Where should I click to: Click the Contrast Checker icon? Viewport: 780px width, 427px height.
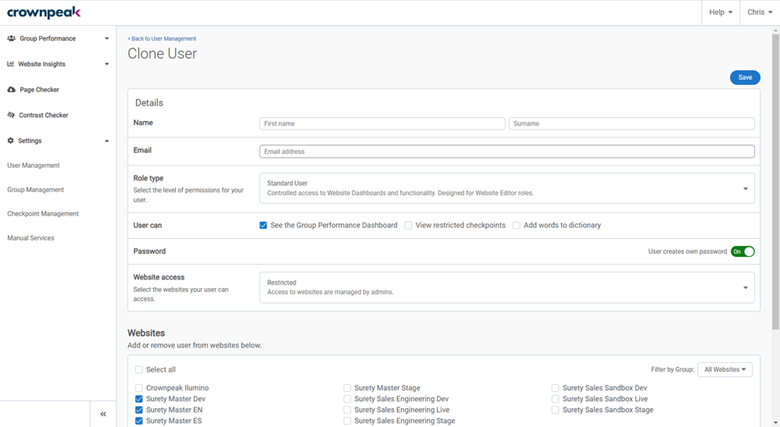(x=11, y=115)
